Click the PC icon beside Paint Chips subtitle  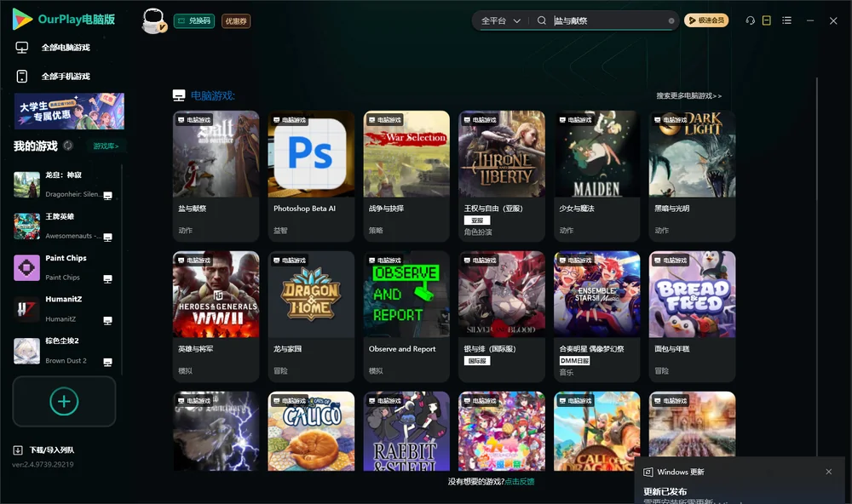click(107, 279)
